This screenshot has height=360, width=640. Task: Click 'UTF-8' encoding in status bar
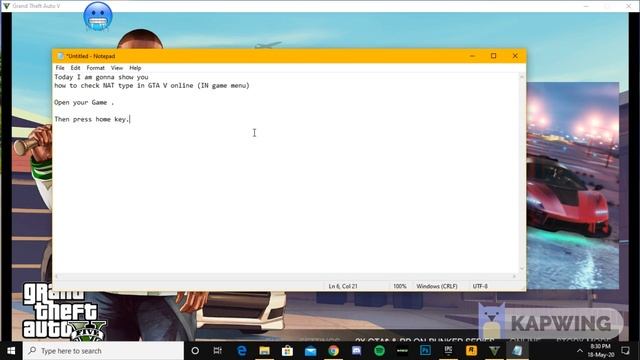pyautogui.click(x=480, y=287)
